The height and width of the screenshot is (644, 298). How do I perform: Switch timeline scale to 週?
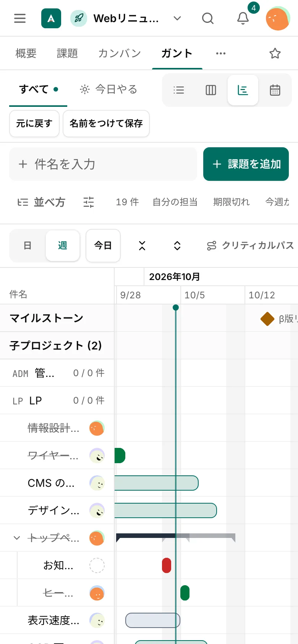click(63, 246)
